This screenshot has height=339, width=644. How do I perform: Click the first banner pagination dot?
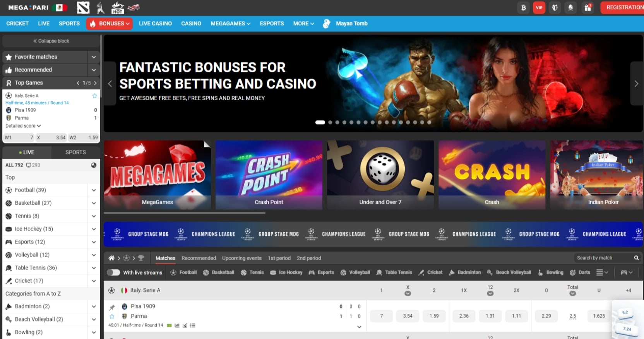320,122
